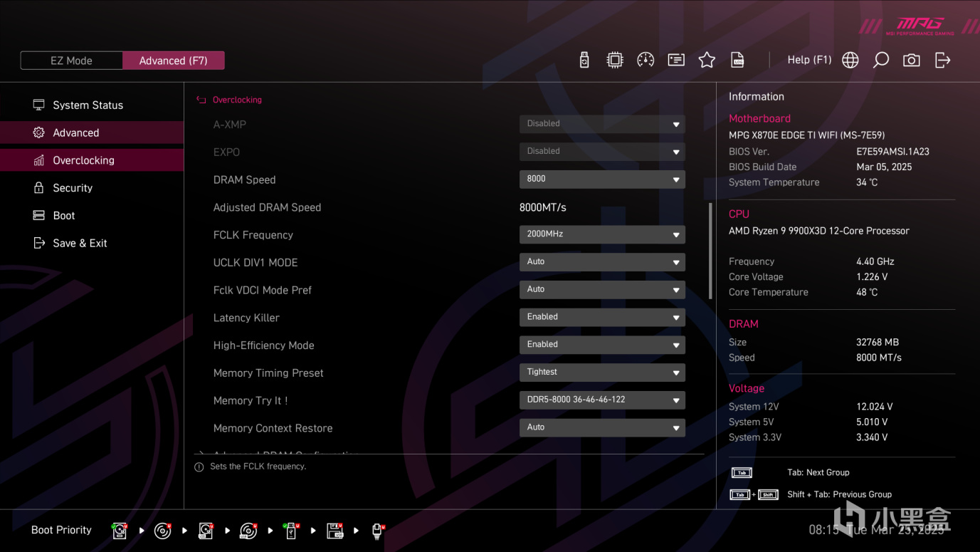Viewport: 980px width, 552px height.
Task: Open the Security menu
Action: (92, 188)
